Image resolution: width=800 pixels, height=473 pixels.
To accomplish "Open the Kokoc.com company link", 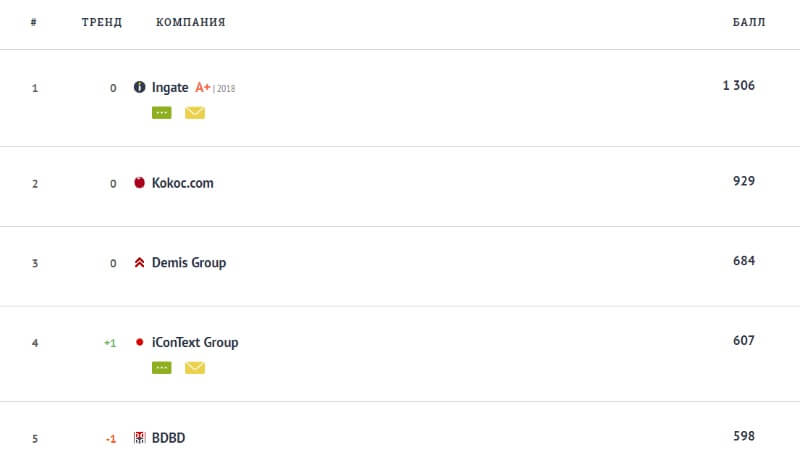I will pyautogui.click(x=183, y=183).
